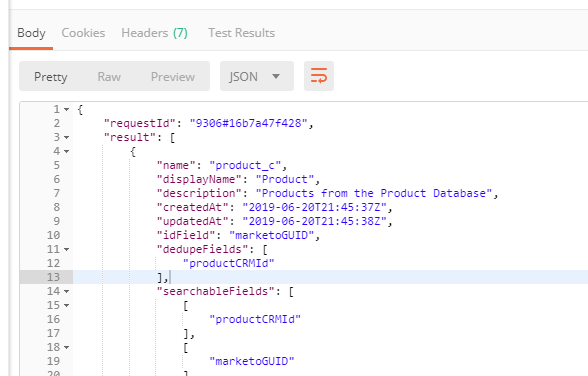Viewport: 588px width, 376px height.
Task: Select Pretty view mode
Action: point(51,77)
